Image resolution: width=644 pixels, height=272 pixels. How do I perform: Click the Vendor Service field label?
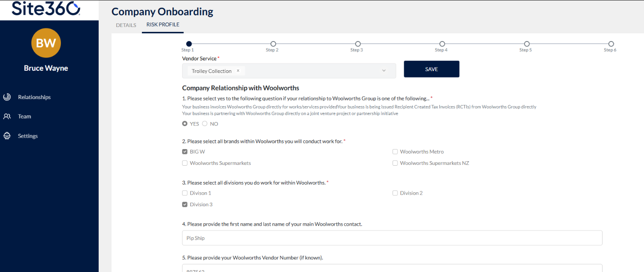[x=199, y=59]
